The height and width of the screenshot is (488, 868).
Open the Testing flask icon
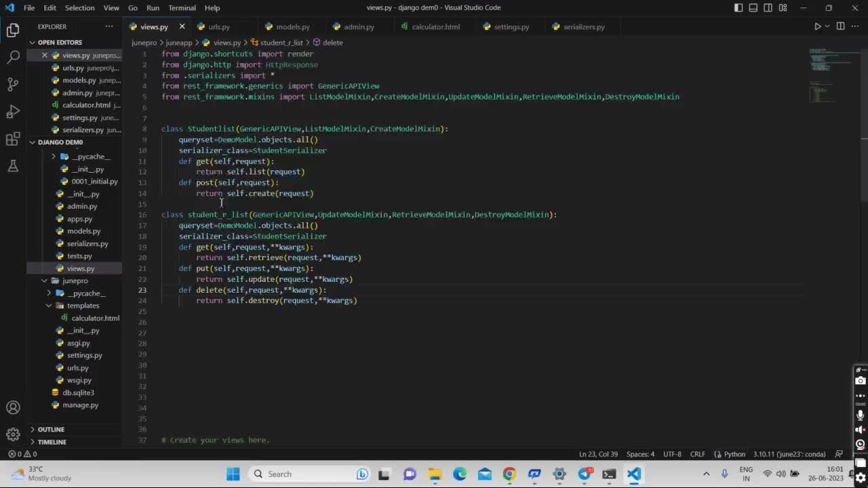tap(13, 166)
